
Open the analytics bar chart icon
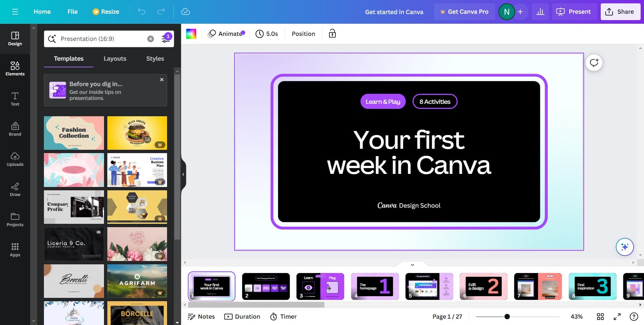pyautogui.click(x=540, y=12)
